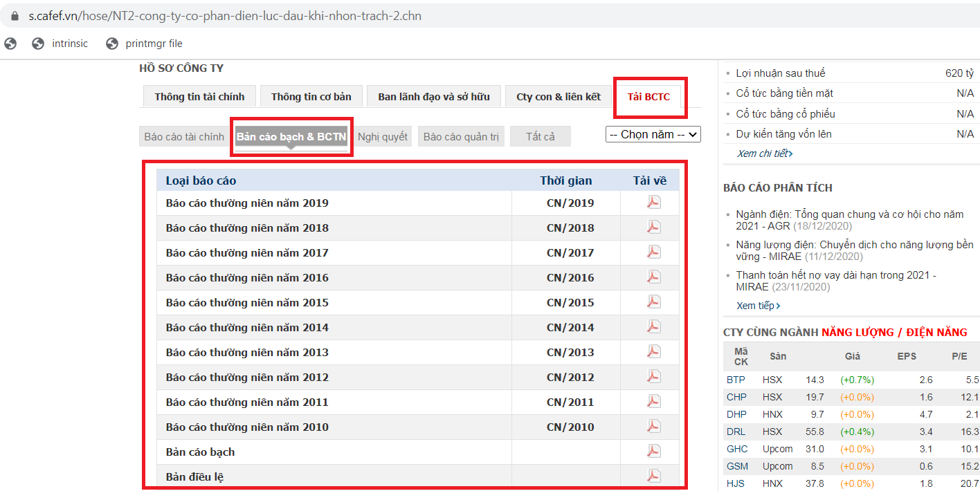
Task: Open BTP stock ticker link
Action: click(x=736, y=380)
